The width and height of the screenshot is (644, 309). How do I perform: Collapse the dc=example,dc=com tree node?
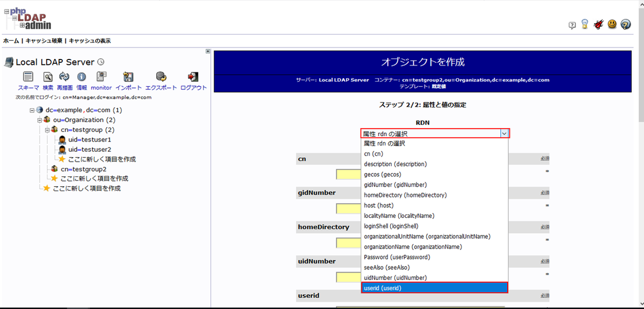[32, 111]
